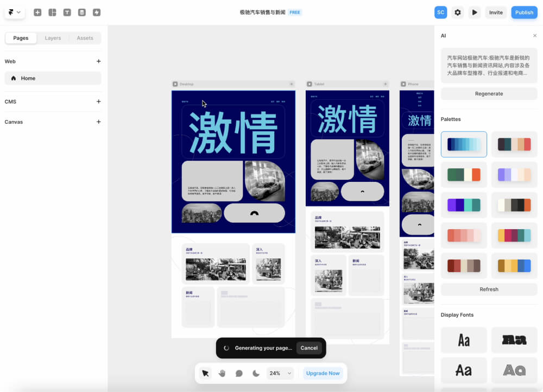Open the Insert panel with the plus icon
This screenshot has width=543, height=392.
click(37, 12)
